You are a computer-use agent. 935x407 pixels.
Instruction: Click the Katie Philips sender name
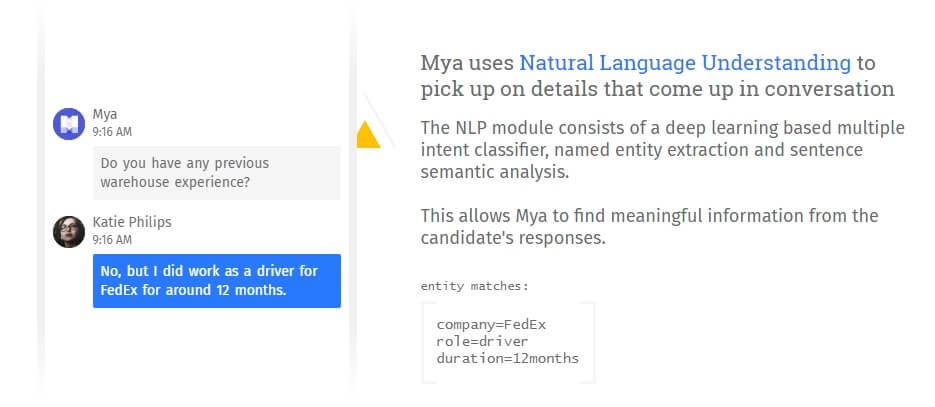point(132,222)
